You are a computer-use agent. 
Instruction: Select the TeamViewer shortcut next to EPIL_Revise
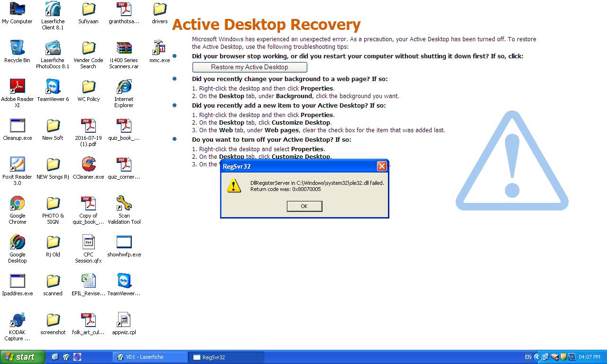click(124, 285)
